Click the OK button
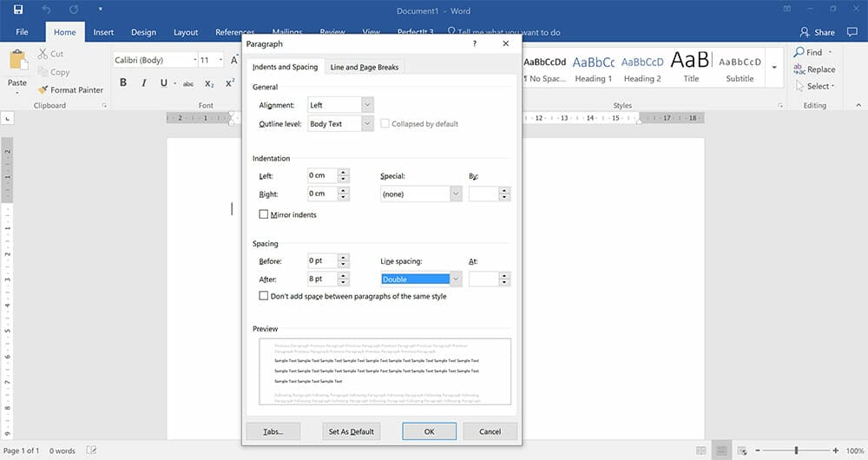The height and width of the screenshot is (460, 868). (429, 431)
